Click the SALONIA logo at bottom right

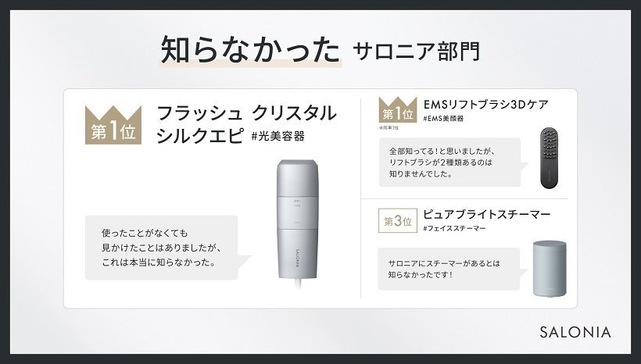pos(575,332)
